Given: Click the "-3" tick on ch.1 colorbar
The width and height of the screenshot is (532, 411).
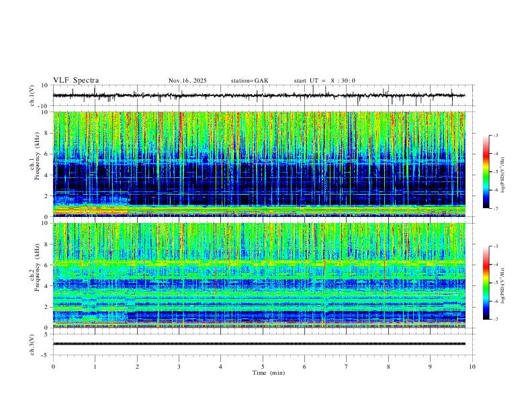Looking at the screenshot, I should coord(496,135).
